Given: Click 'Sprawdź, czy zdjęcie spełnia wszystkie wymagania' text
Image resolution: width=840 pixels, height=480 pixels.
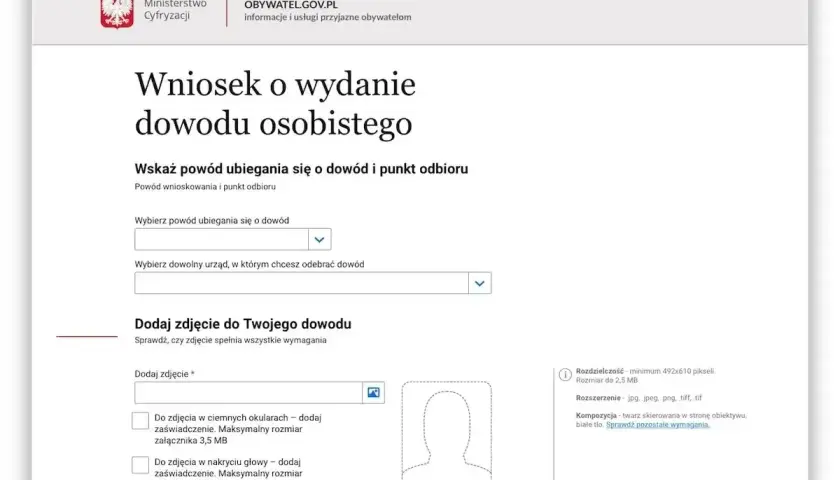Looking at the screenshot, I should (230, 340).
